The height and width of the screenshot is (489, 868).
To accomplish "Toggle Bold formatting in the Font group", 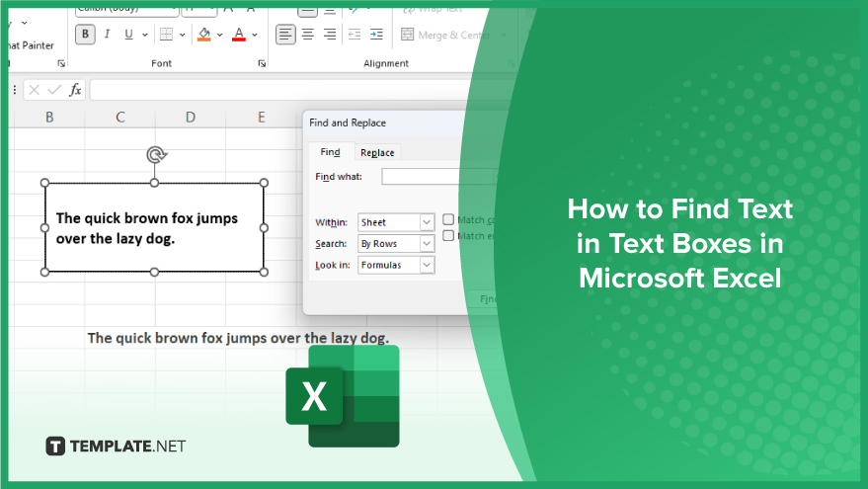I will (85, 35).
